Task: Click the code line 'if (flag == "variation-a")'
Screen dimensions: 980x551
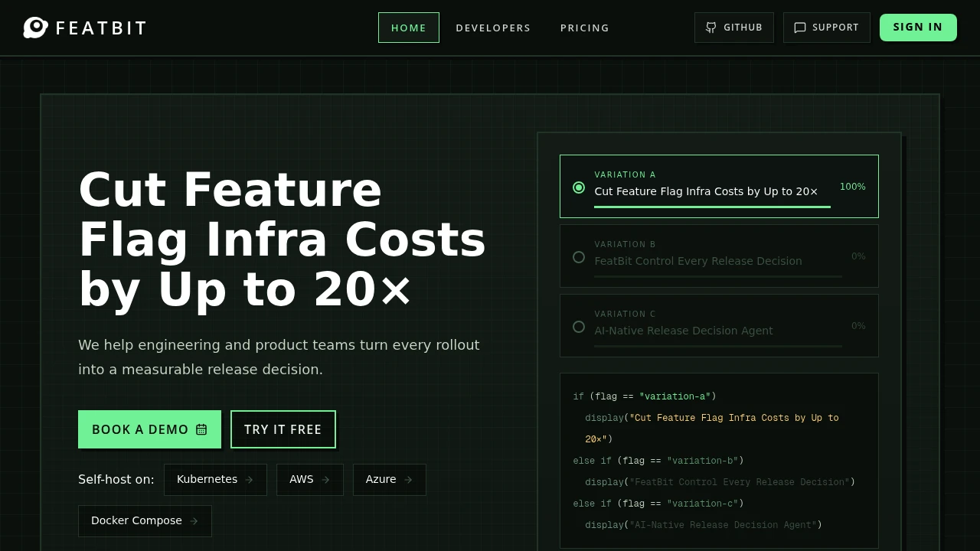Action: 645,396
